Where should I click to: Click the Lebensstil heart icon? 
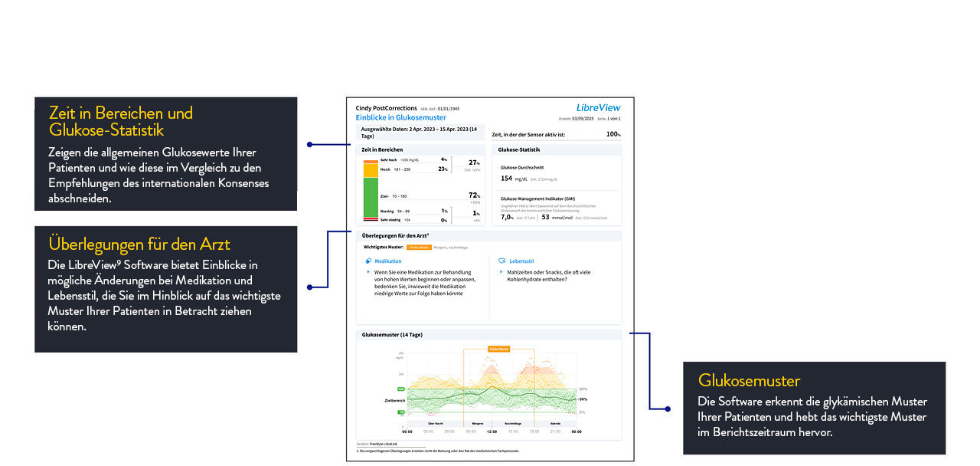click(x=501, y=261)
